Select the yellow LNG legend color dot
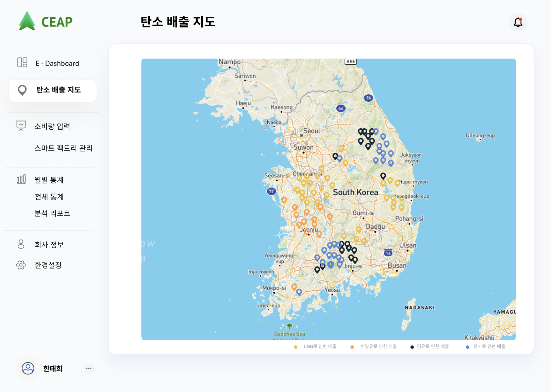Image resolution: width=551 pixels, height=392 pixels. pos(296,347)
